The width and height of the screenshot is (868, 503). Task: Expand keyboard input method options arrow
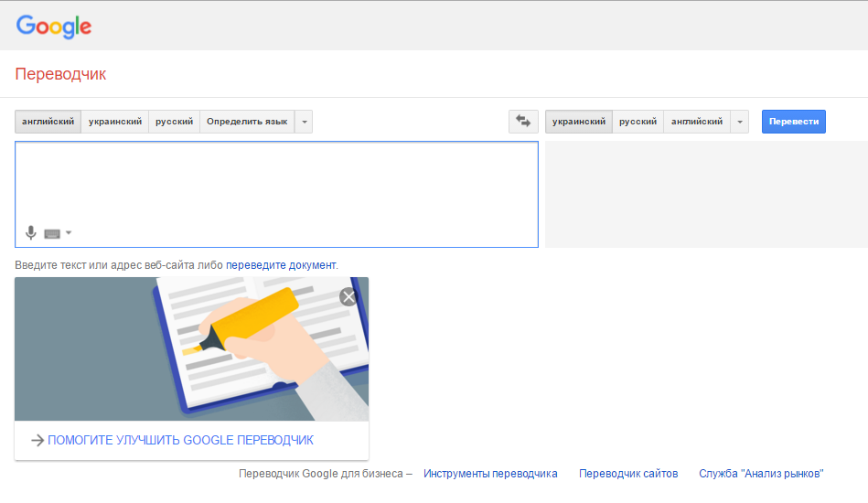coord(69,232)
